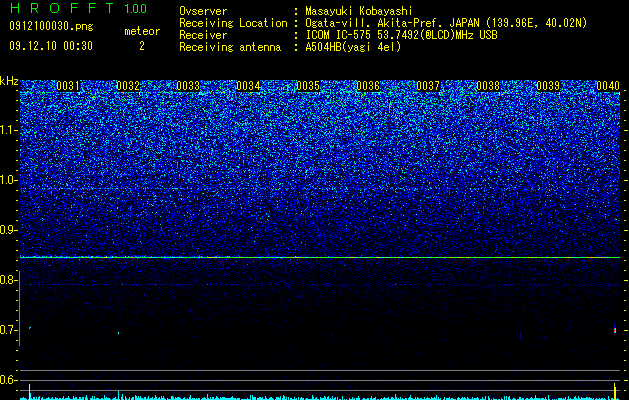
Task: Click the 0033 time marker
Action: pos(188,86)
